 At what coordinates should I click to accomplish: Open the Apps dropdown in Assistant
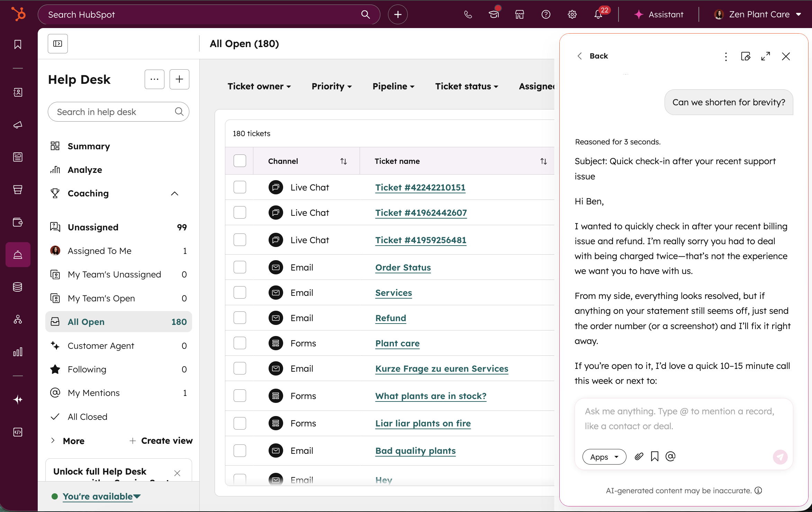604,457
